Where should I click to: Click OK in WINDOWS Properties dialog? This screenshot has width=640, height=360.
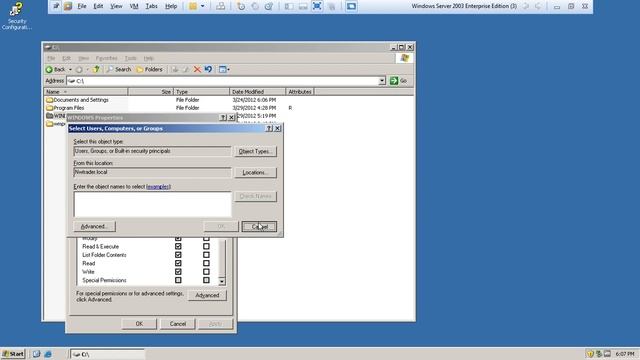pyautogui.click(x=139, y=324)
